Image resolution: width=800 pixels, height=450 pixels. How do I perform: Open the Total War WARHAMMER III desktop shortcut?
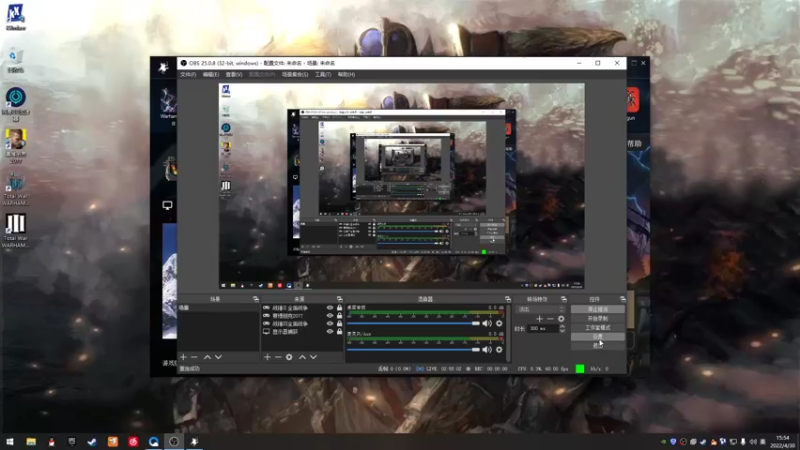coord(15,231)
